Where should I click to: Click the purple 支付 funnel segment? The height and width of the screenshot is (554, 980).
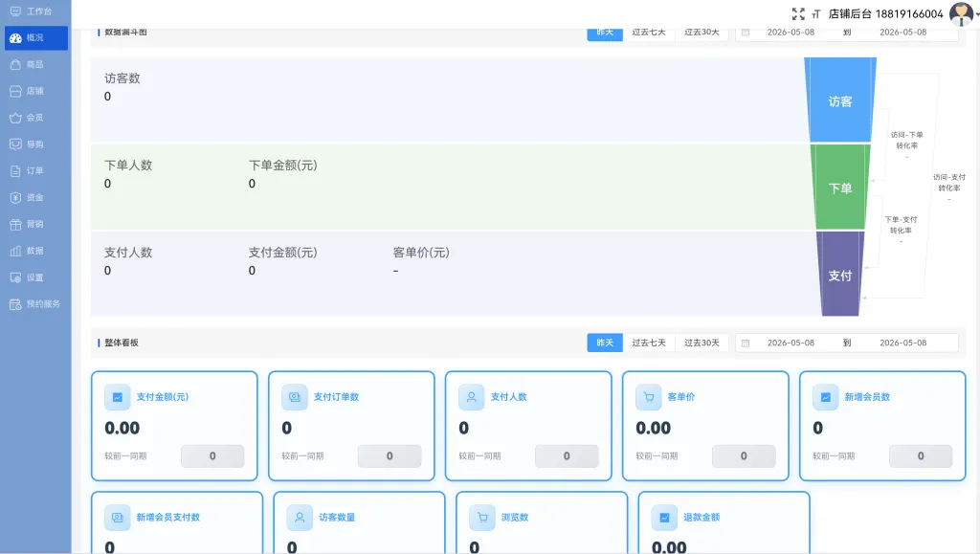[x=840, y=275]
